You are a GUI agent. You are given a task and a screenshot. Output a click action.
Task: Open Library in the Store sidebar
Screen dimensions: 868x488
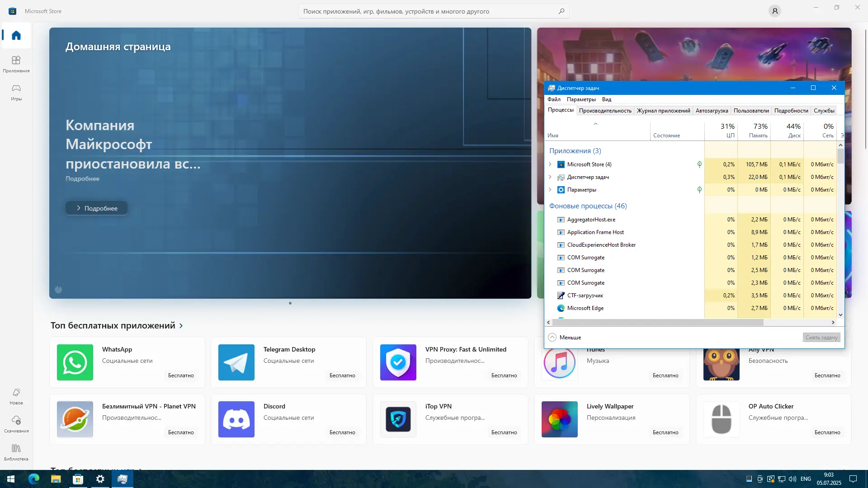coord(16,452)
